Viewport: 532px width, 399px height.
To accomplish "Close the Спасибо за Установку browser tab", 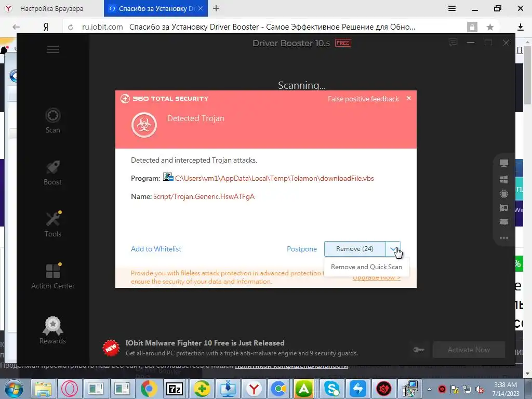I will coord(201,8).
